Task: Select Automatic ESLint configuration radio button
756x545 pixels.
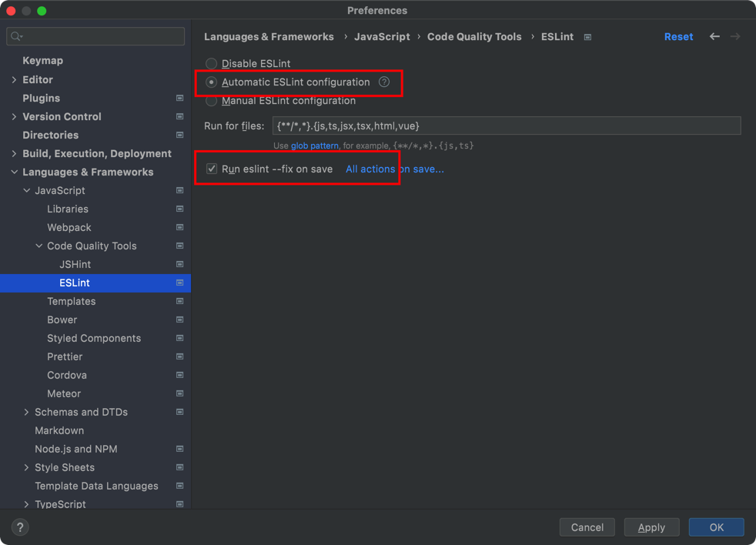Action: 211,82
